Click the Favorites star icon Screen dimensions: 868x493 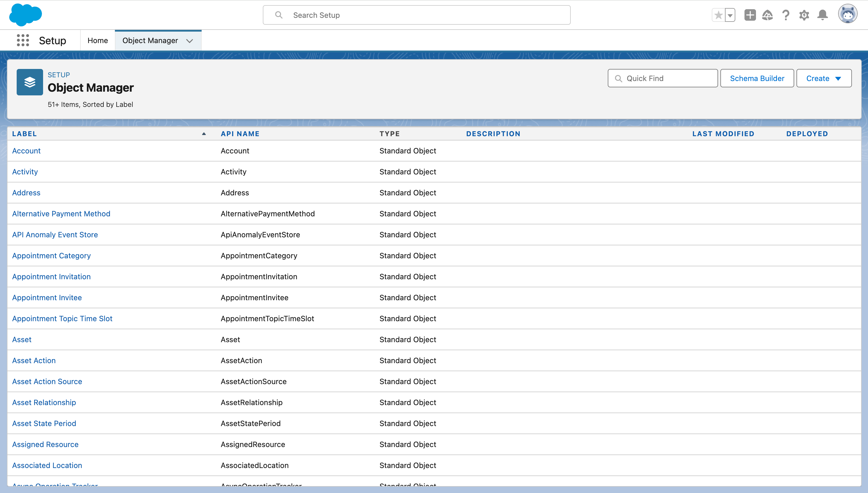718,15
